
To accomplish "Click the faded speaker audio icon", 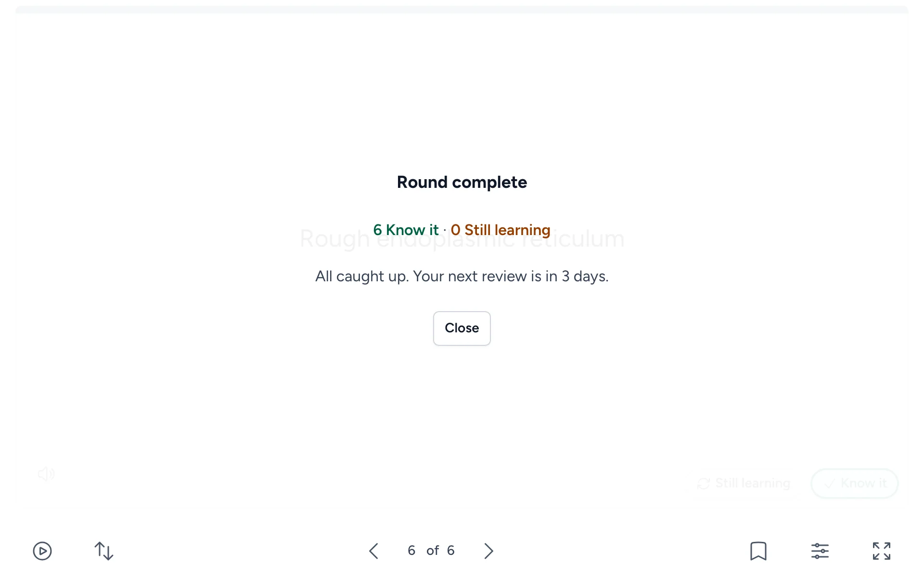I will [x=46, y=474].
